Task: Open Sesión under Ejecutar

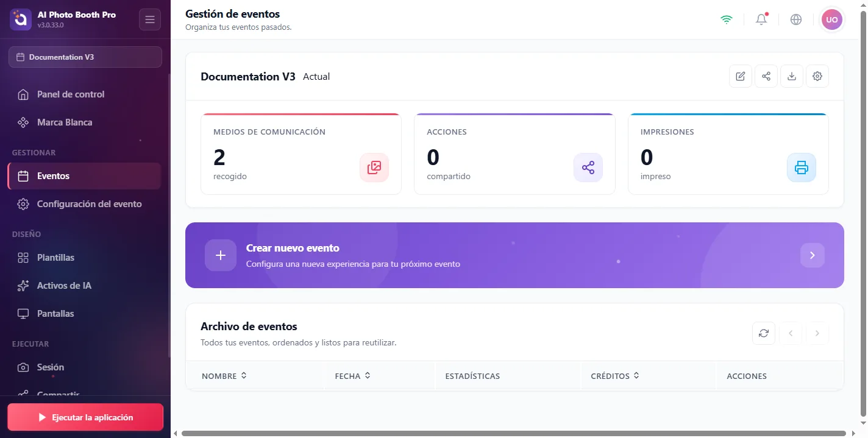Action: (x=84, y=367)
